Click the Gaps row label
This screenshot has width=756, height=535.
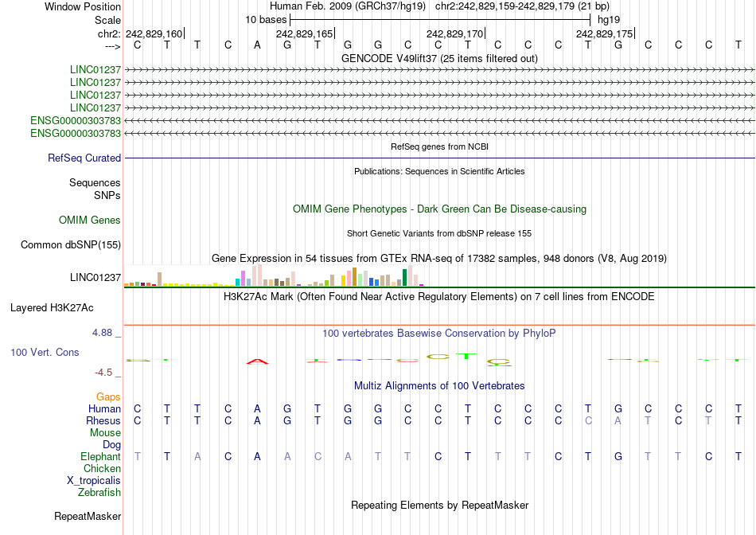pyautogui.click(x=108, y=396)
